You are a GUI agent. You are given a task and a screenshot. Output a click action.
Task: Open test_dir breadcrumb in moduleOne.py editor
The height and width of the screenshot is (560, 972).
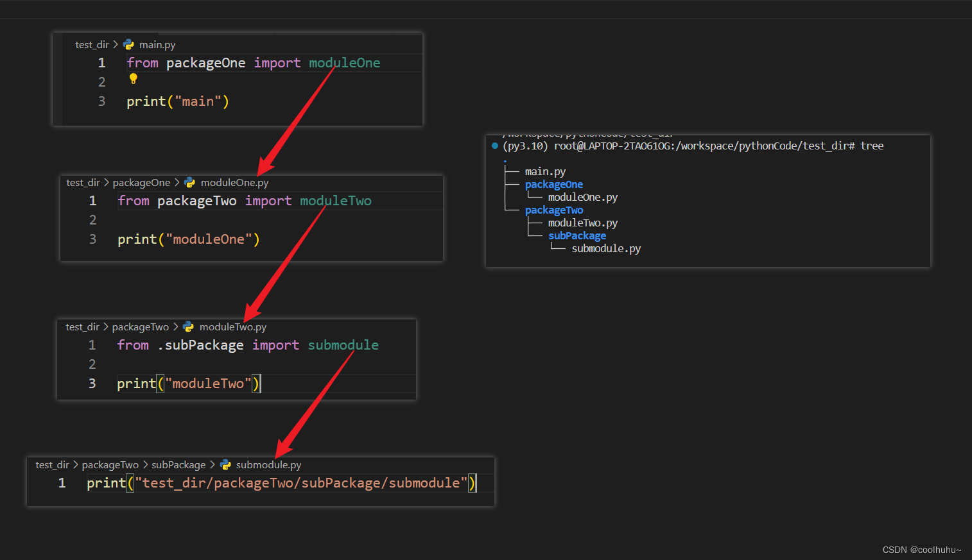pyautogui.click(x=83, y=182)
